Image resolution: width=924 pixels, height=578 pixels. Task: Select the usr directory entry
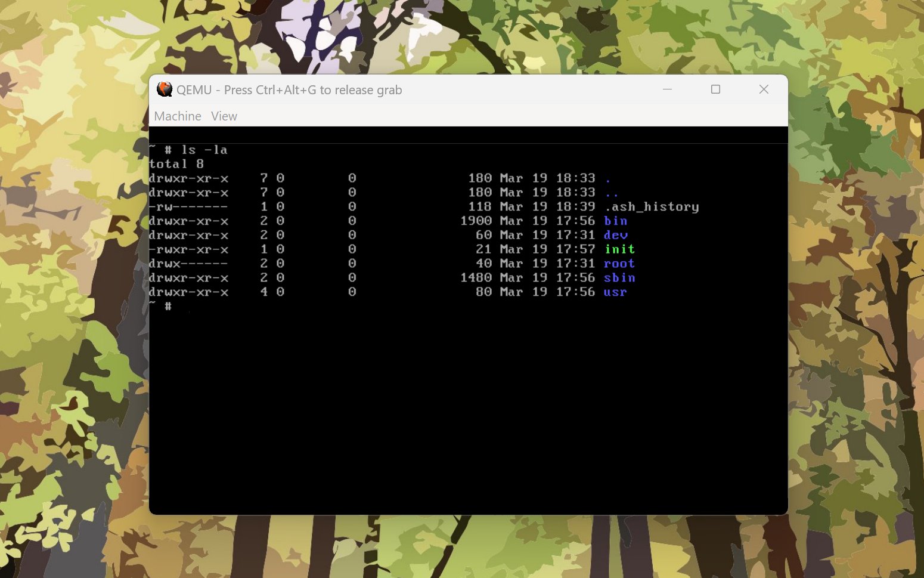click(615, 292)
